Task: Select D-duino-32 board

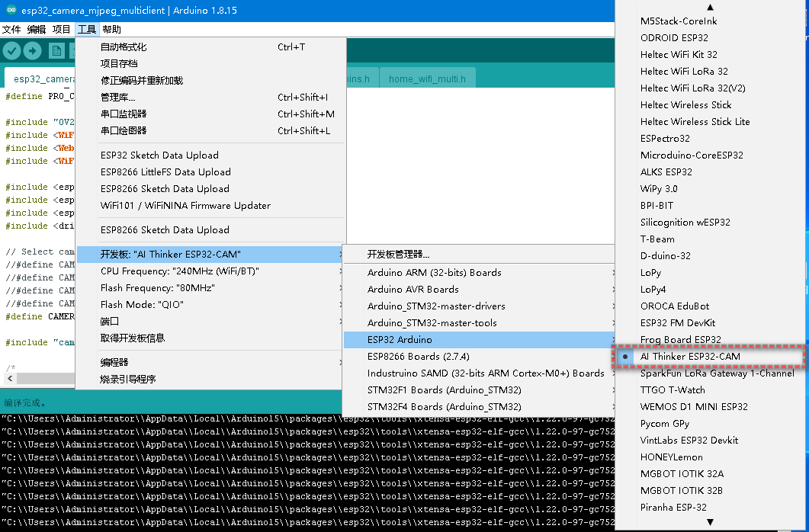Action: point(709,255)
